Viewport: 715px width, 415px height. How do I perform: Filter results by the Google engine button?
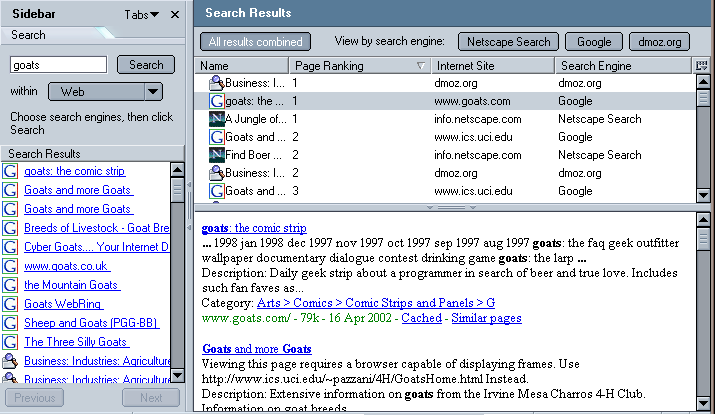[x=594, y=42]
